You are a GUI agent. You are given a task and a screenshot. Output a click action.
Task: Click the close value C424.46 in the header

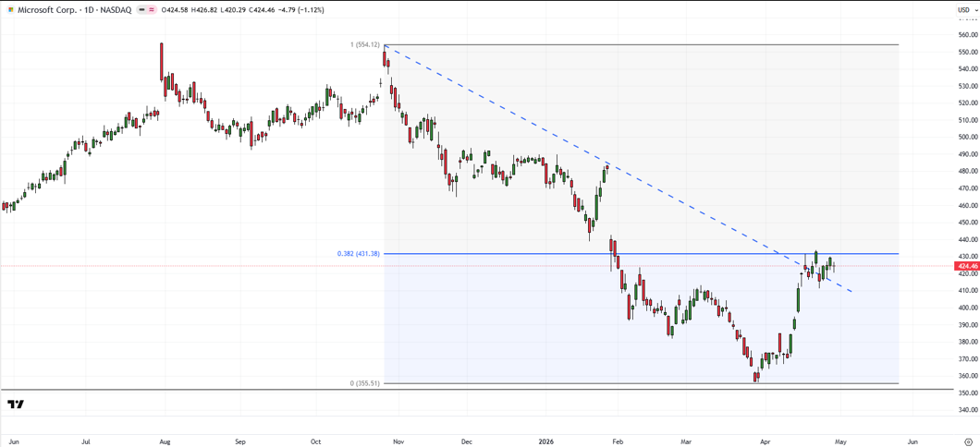click(x=263, y=10)
